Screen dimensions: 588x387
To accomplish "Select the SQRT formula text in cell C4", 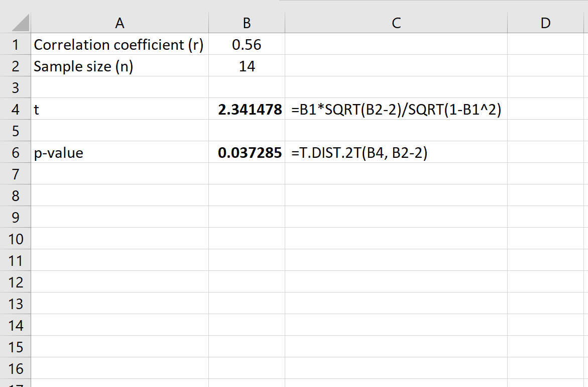I will coord(396,109).
